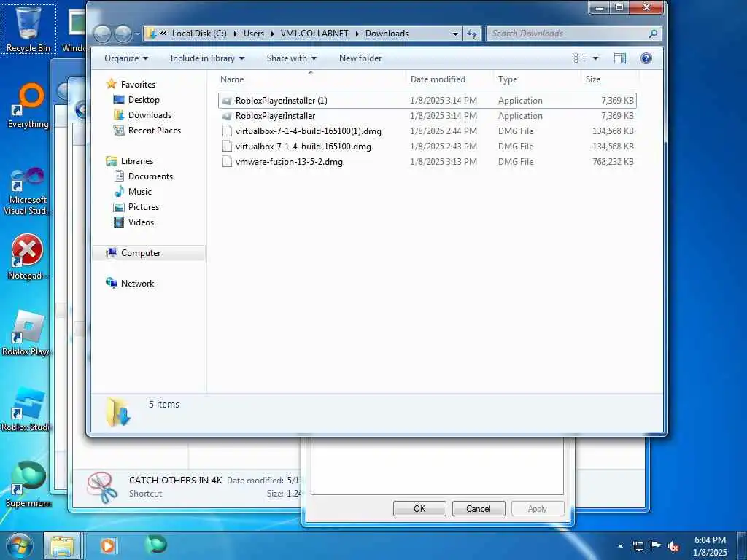Open the Supermium desktop shortcut
747x560 pixels.
coord(28,484)
